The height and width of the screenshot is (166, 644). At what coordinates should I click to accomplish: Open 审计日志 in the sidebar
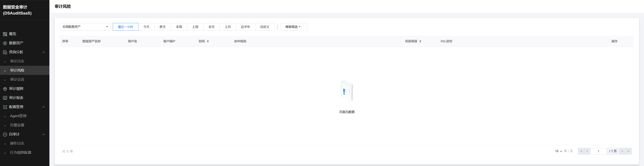[x=17, y=61]
